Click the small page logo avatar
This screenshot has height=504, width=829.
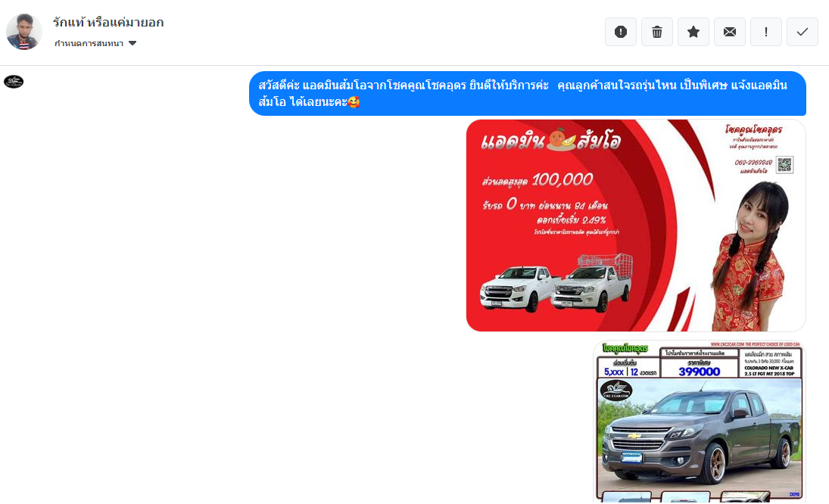tap(14, 82)
